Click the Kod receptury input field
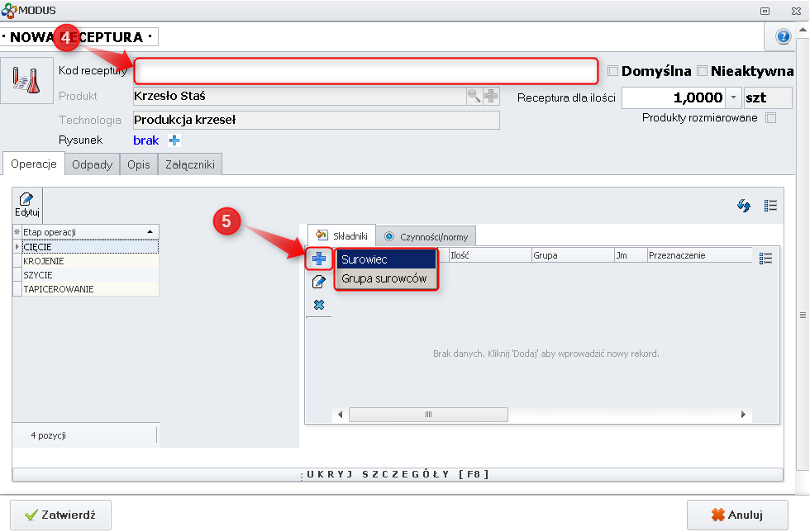 click(x=365, y=71)
